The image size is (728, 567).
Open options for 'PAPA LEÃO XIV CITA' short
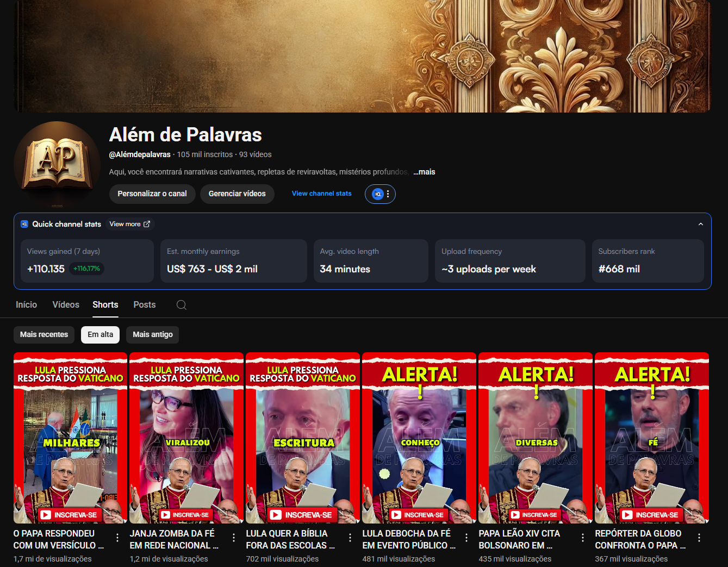pyautogui.click(x=583, y=538)
